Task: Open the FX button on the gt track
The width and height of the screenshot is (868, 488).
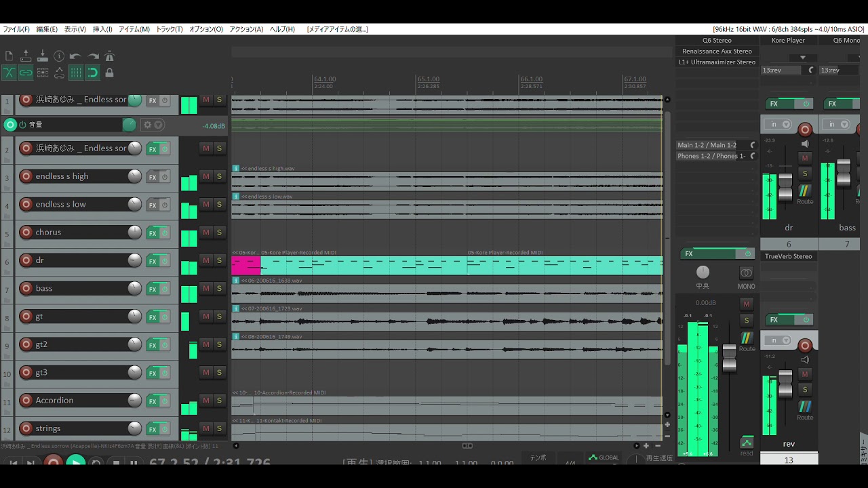Action: click(153, 317)
